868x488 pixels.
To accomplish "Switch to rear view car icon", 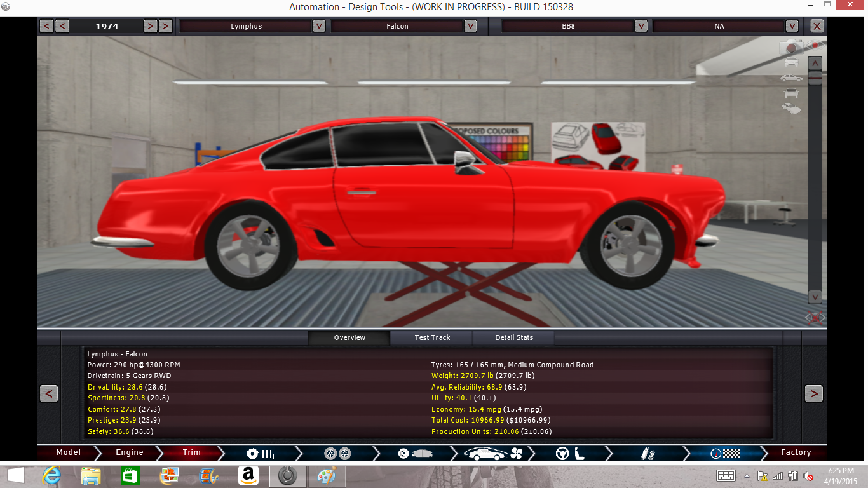I will (791, 94).
